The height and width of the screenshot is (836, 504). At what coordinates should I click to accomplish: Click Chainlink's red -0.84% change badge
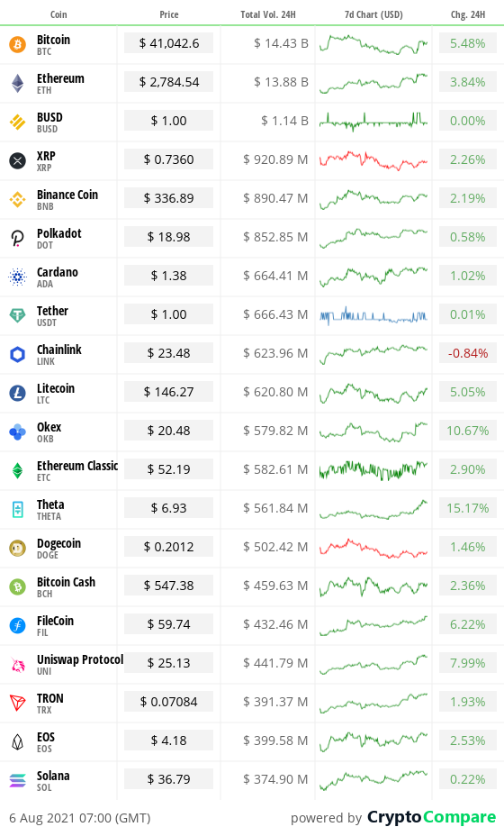point(468,353)
